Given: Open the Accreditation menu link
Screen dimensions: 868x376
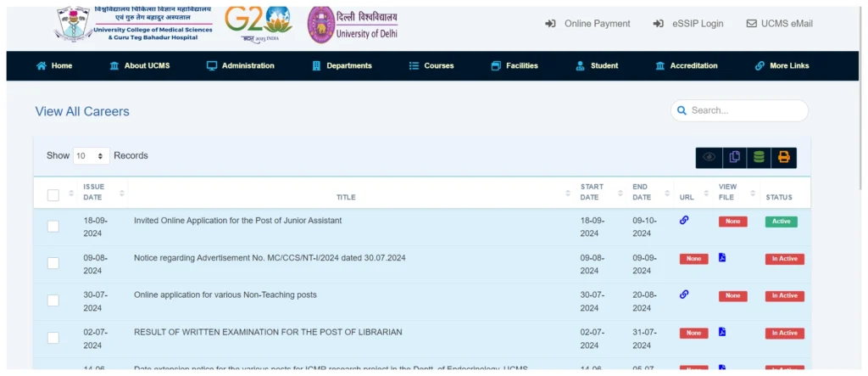Looking at the screenshot, I should (x=686, y=65).
